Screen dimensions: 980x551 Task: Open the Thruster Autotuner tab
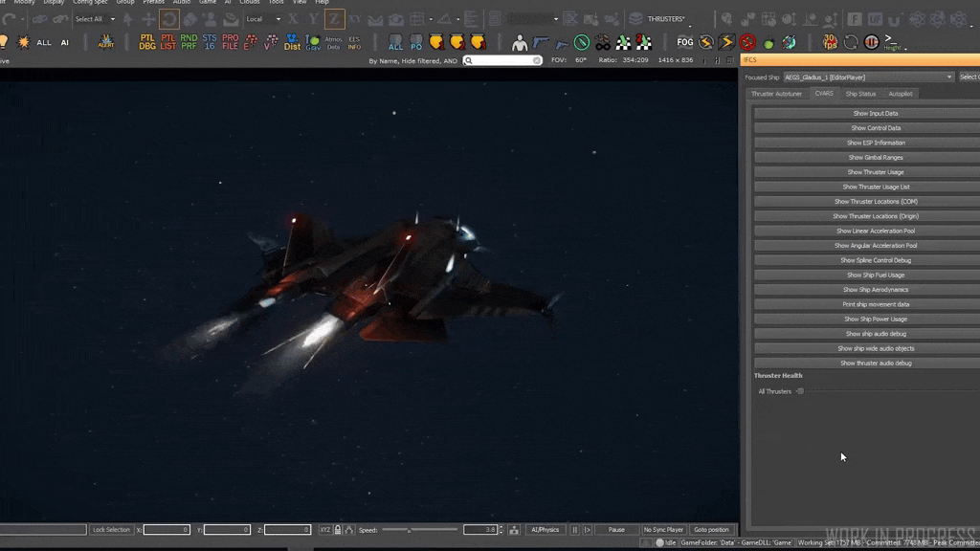[776, 94]
